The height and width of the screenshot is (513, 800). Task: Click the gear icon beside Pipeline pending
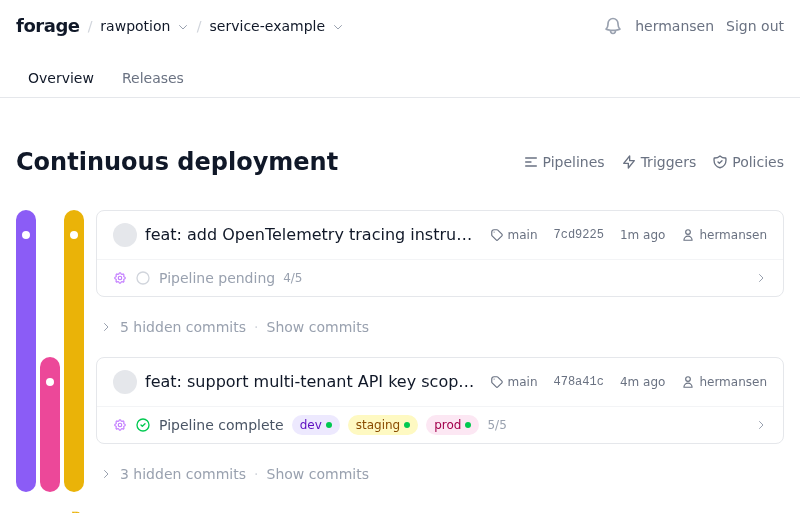click(120, 278)
